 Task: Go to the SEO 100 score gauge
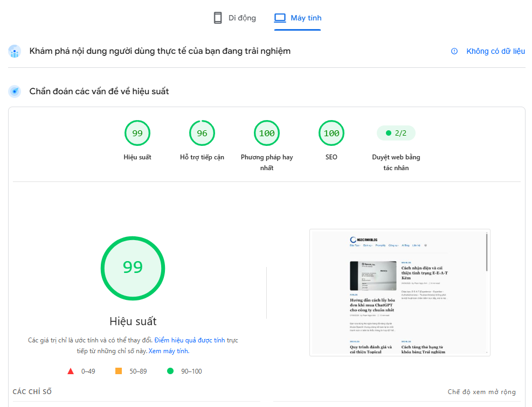[331, 133]
